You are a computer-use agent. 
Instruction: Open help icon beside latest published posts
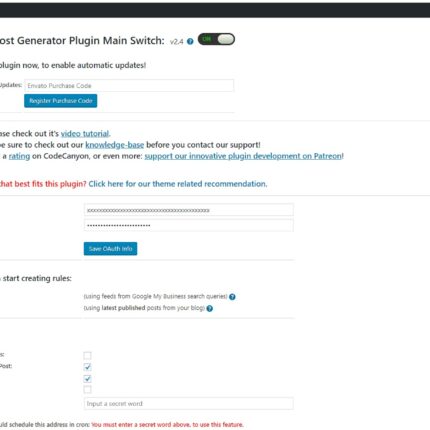210,308
